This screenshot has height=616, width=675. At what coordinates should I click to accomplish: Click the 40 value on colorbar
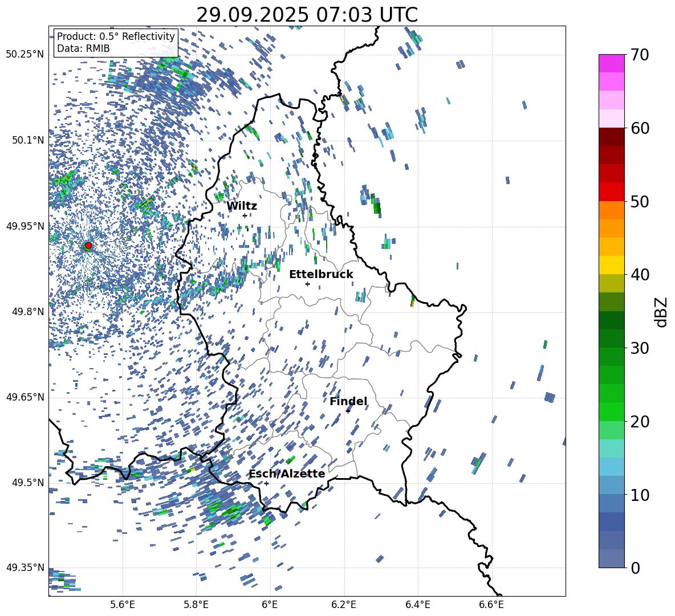639,275
